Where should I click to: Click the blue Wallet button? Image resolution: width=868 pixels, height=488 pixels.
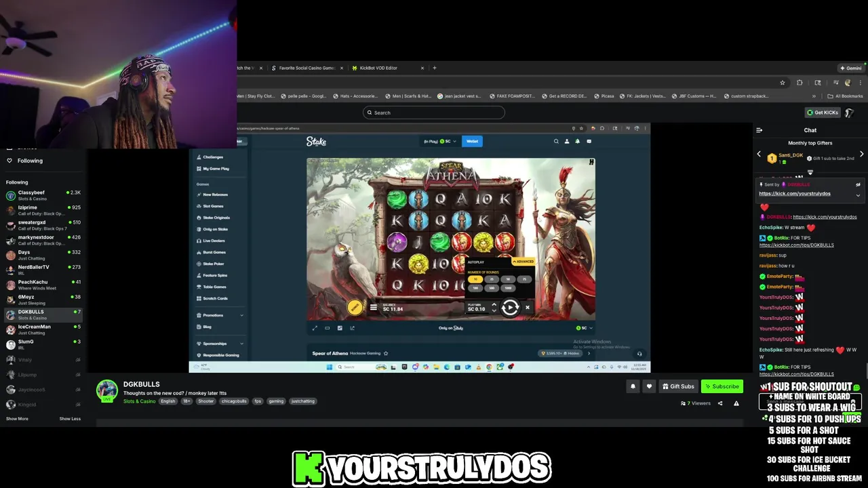472,141
